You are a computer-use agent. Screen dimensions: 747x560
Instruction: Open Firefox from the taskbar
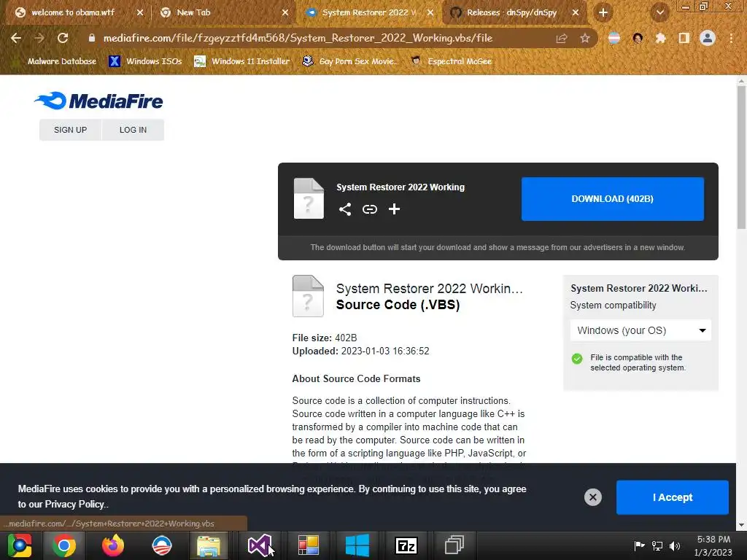[x=113, y=545]
